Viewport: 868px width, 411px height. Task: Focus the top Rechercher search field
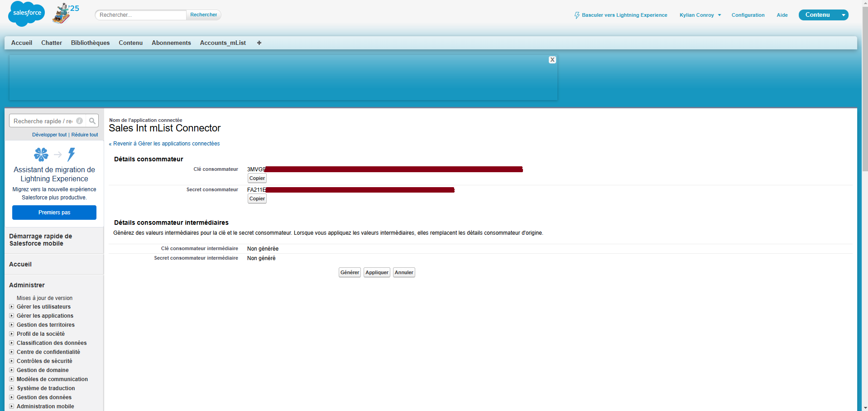141,15
